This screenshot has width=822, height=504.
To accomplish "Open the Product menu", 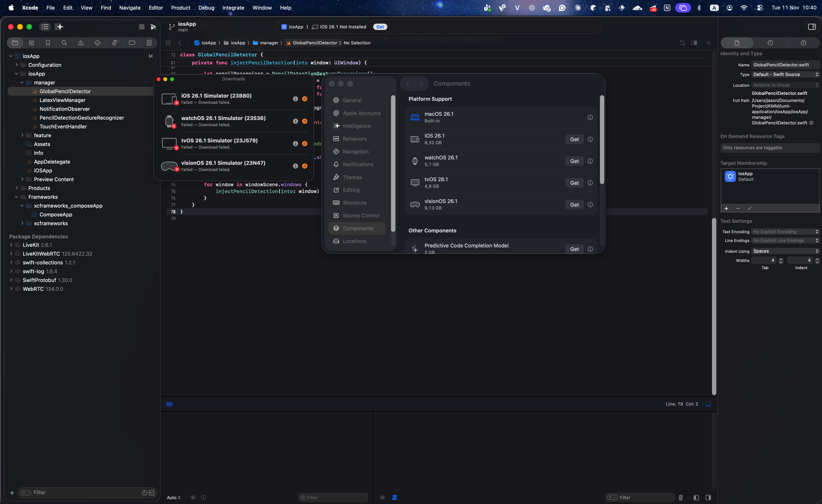I will click(180, 8).
